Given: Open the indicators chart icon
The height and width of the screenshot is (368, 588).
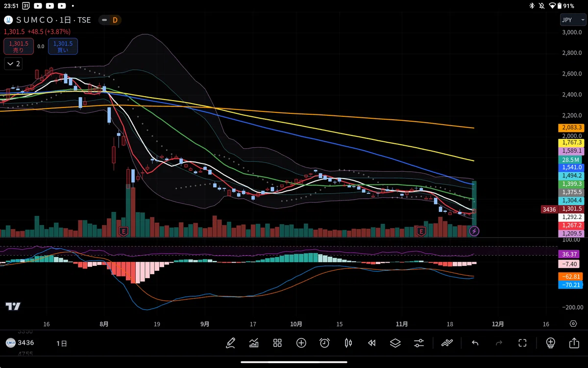Looking at the screenshot, I should (x=254, y=343).
